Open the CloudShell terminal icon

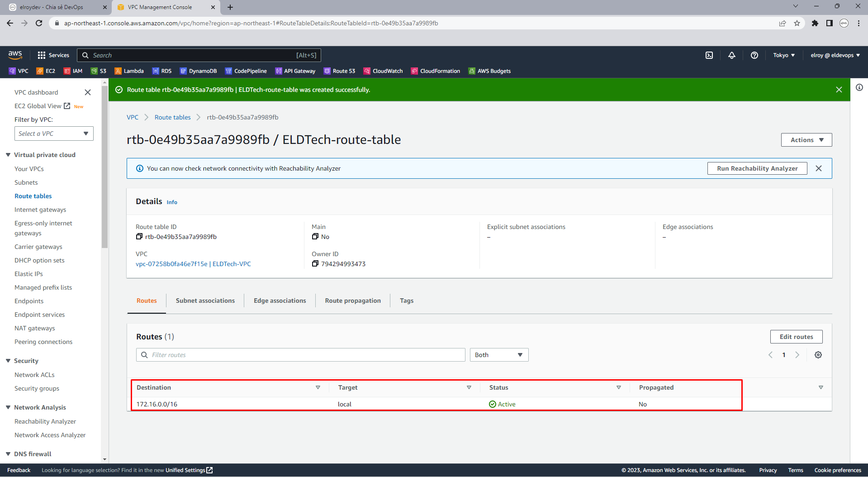[709, 55]
